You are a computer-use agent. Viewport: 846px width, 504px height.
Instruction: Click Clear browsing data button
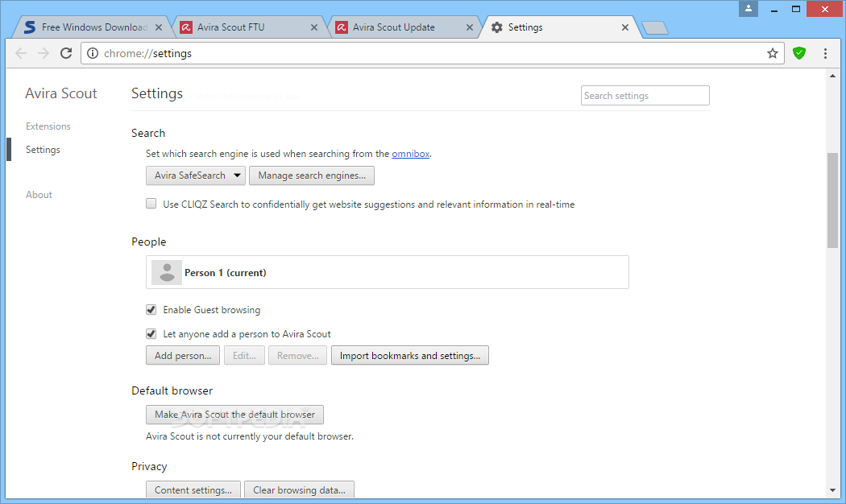click(299, 490)
